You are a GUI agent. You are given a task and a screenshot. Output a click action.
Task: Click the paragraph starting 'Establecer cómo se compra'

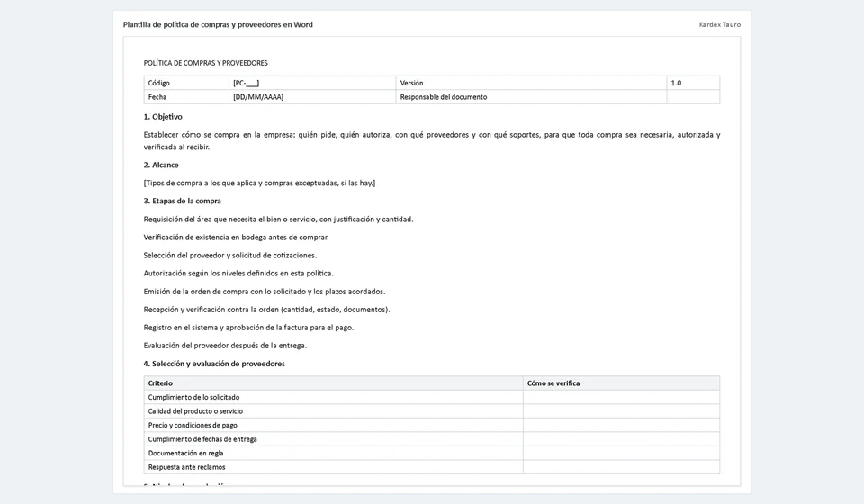432,141
